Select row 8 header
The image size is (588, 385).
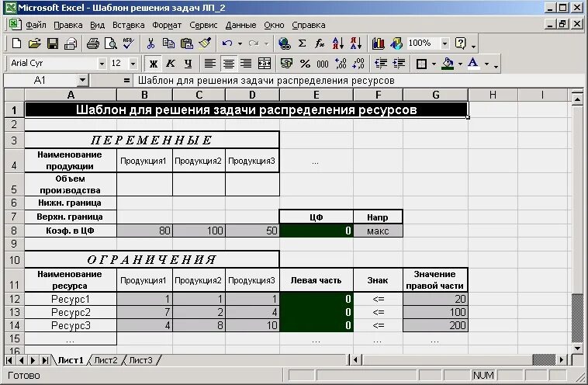tap(14, 231)
